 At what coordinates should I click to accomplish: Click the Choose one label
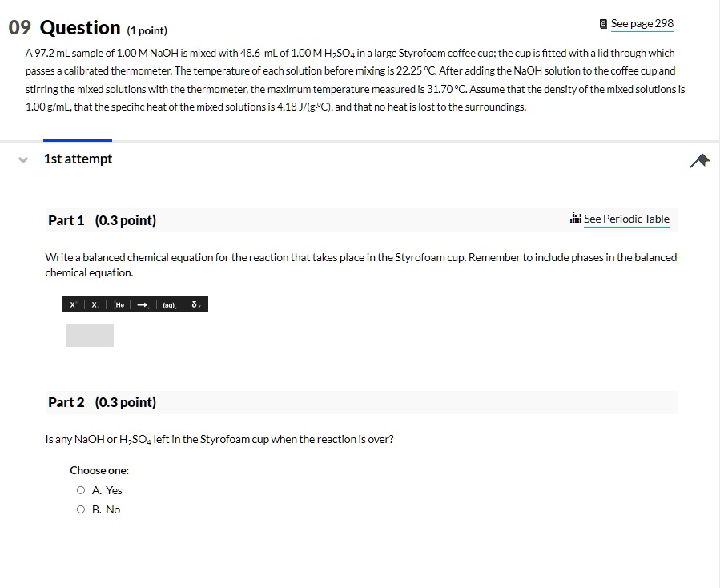tap(99, 470)
